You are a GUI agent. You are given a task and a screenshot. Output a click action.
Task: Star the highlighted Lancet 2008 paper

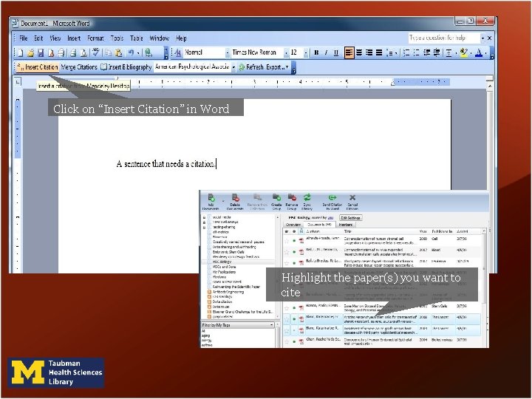click(287, 319)
